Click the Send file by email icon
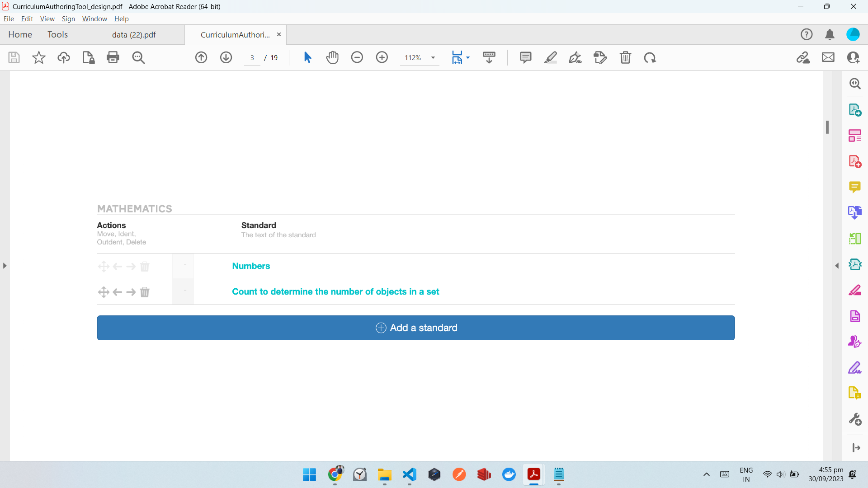The height and width of the screenshot is (488, 868). tap(828, 57)
